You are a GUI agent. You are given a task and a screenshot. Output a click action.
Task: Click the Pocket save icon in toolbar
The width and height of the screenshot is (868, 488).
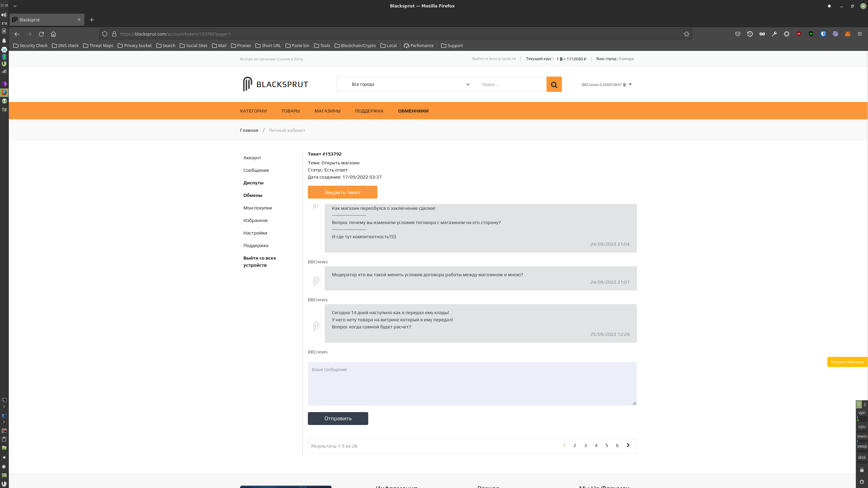738,34
